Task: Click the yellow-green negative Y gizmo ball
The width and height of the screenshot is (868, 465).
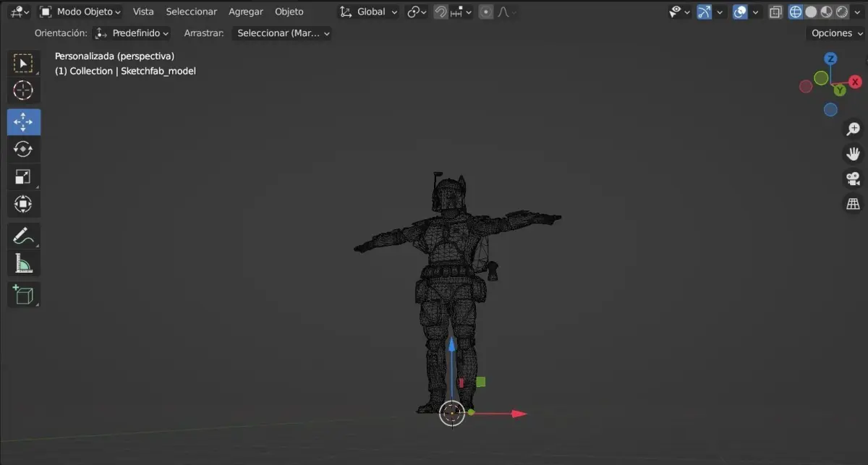Action: [x=821, y=77]
